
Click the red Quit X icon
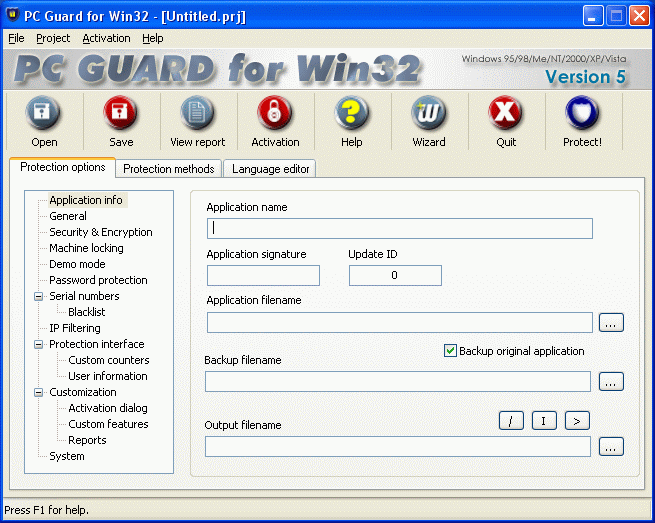click(505, 114)
